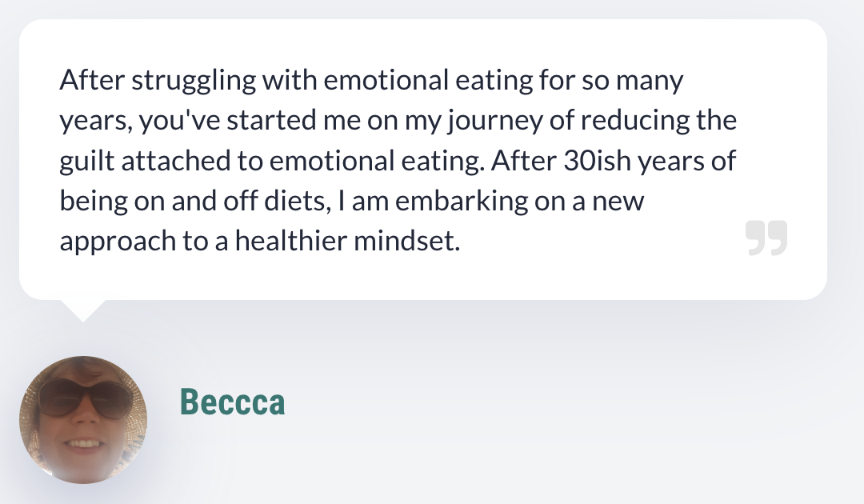The height and width of the screenshot is (504, 864).
Task: Click the gray quotation mark icon
Action: [x=766, y=238]
